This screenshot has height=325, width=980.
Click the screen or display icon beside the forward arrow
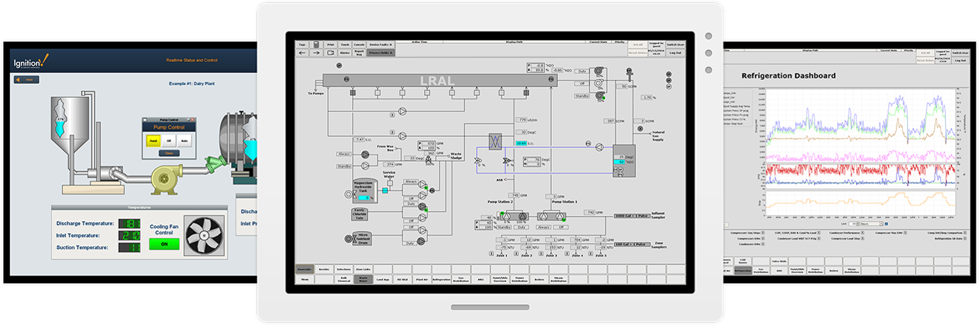[330, 53]
